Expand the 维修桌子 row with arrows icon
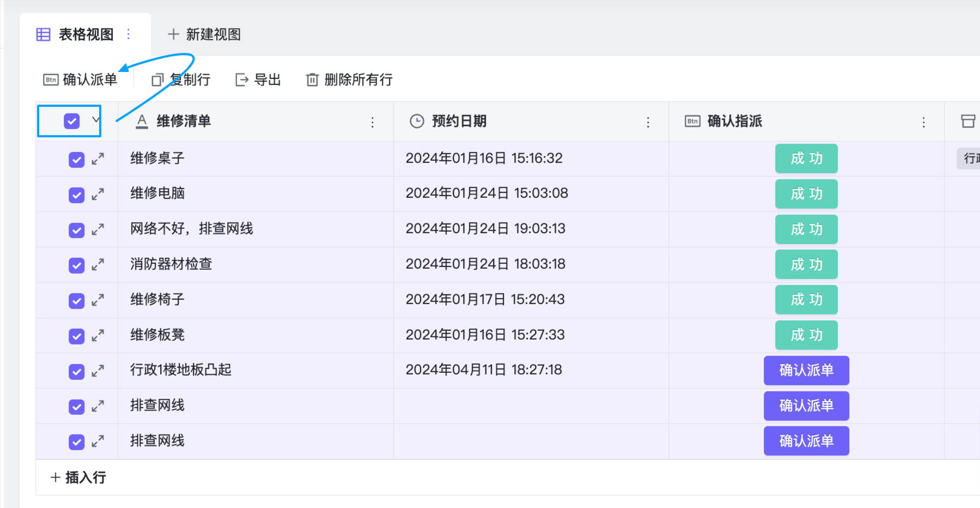This screenshot has width=980, height=508. [98, 159]
